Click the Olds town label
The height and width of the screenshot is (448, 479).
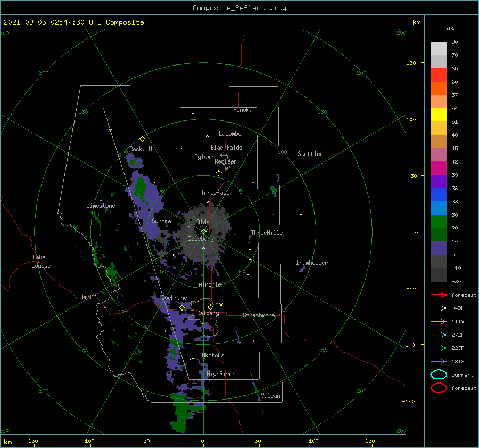(203, 222)
